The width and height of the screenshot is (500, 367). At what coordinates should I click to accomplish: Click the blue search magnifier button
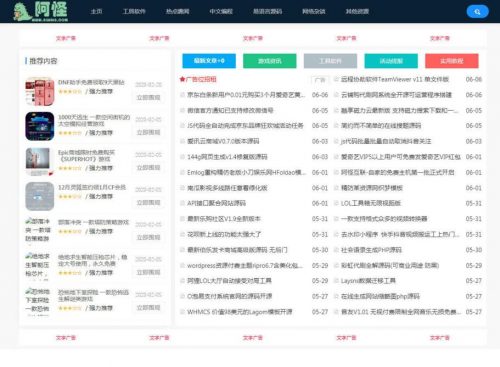pyautogui.click(x=477, y=12)
